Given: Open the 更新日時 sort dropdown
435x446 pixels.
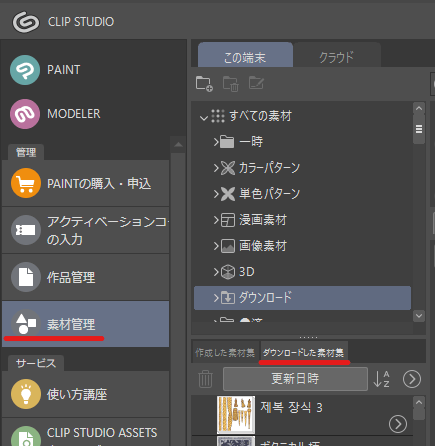Looking at the screenshot, I should click(295, 379).
